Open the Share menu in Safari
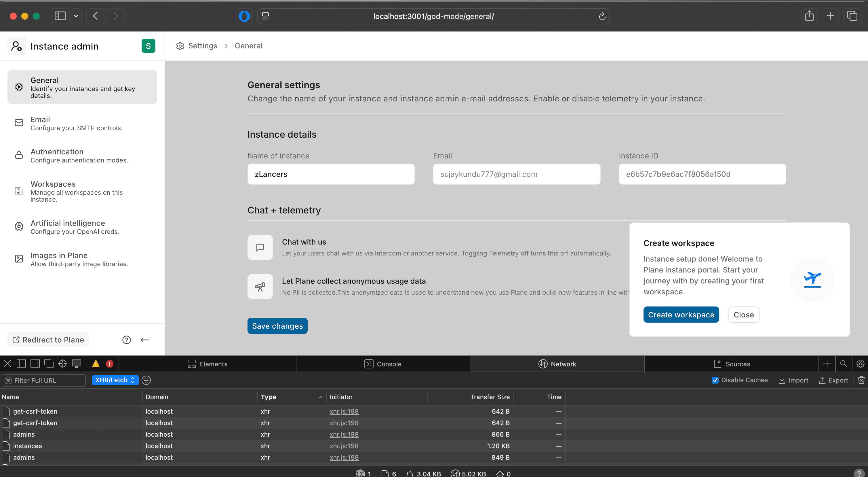 (809, 16)
